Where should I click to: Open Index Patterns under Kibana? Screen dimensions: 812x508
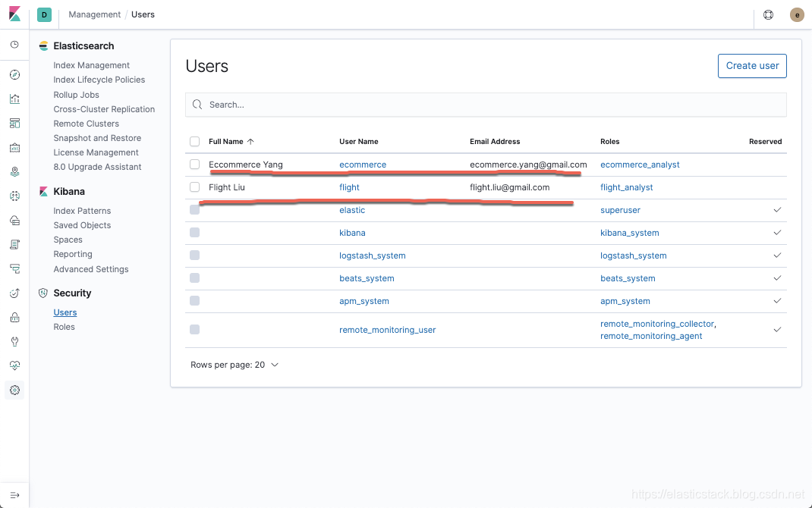(82, 211)
